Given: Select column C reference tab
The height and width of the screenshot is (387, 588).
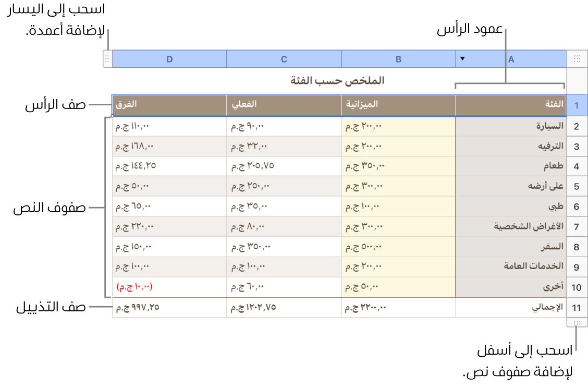Looking at the screenshot, I should click(x=284, y=59).
